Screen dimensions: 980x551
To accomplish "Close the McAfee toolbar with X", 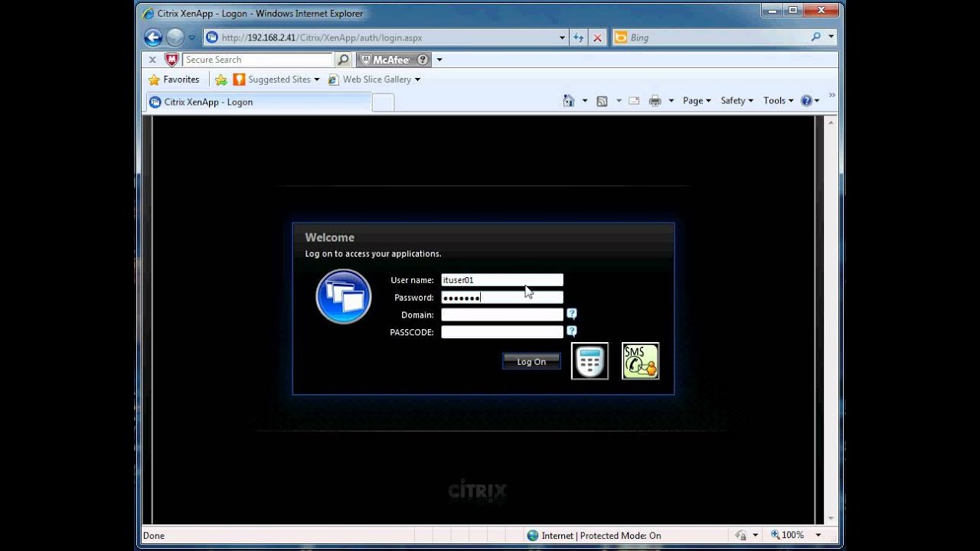I will (x=152, y=60).
